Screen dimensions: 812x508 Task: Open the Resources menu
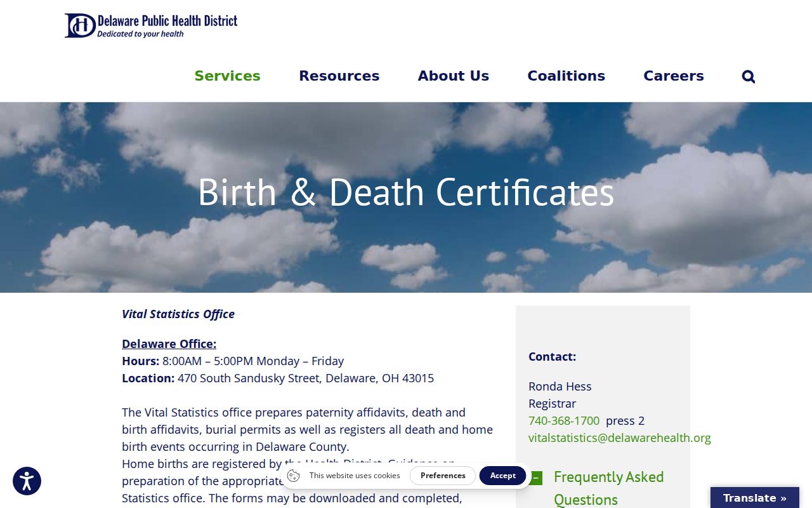click(x=339, y=76)
